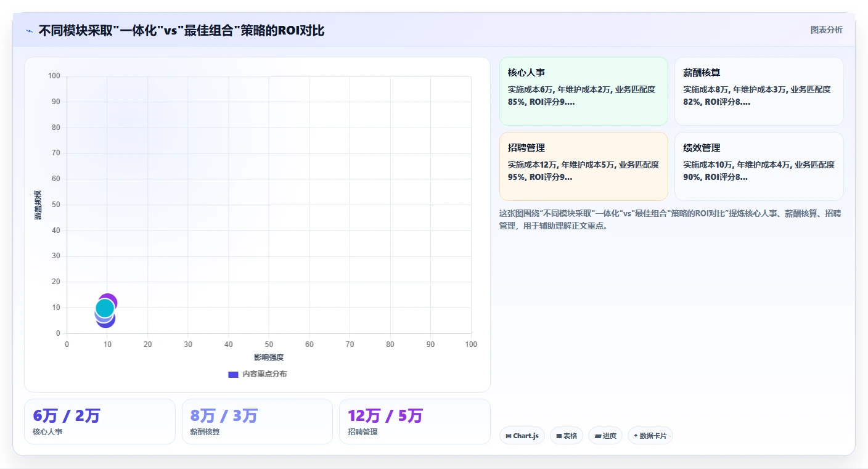Open the 核心人事 info card
Image resolution: width=868 pixels, height=469 pixels.
[584, 91]
